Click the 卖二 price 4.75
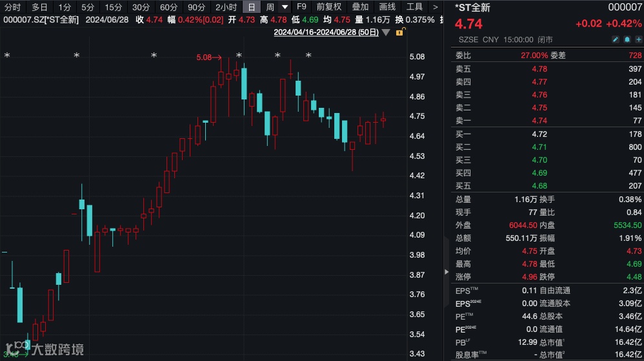Viewport: 644px width, 361px height. 539,108
